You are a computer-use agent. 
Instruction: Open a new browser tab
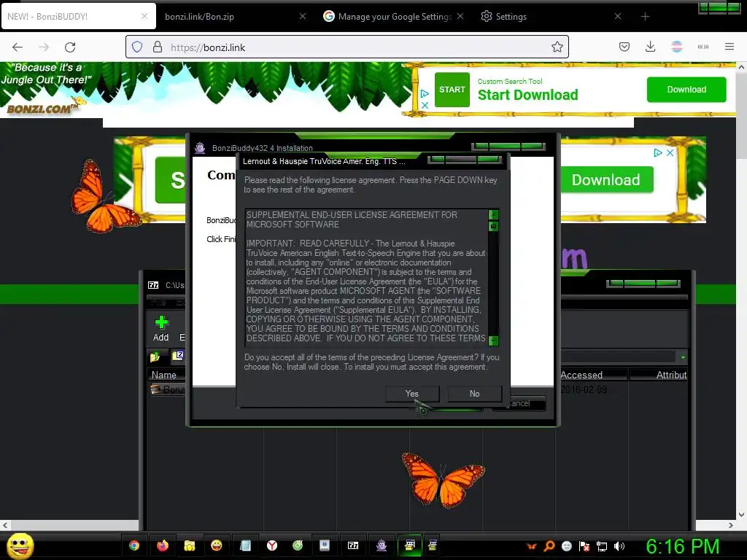tap(645, 17)
